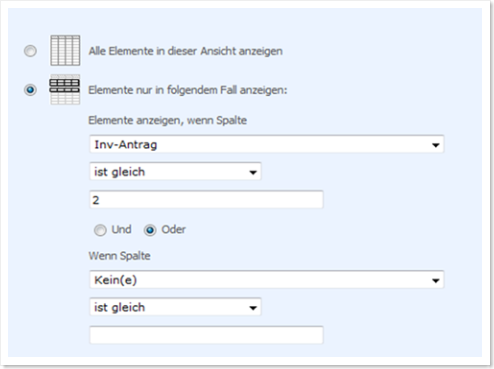Open the 'Kein(e)' column dropdown
Viewport: 494px width, 369px height.
pyautogui.click(x=267, y=280)
